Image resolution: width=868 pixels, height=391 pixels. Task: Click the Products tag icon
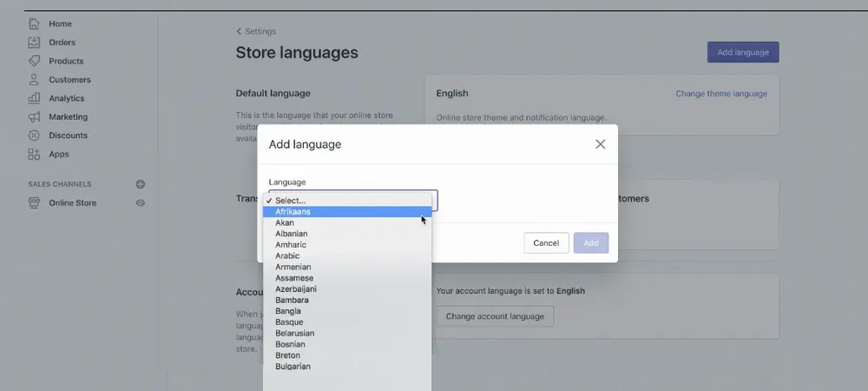(x=34, y=61)
